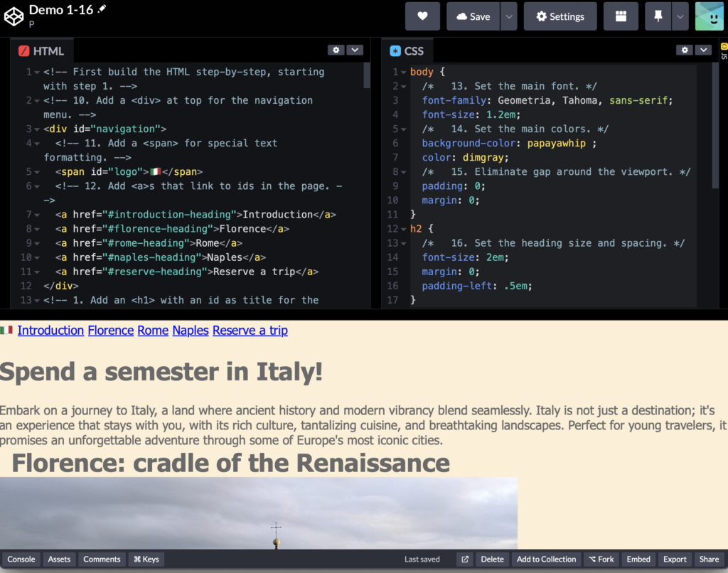Delete this pen

coord(492,559)
